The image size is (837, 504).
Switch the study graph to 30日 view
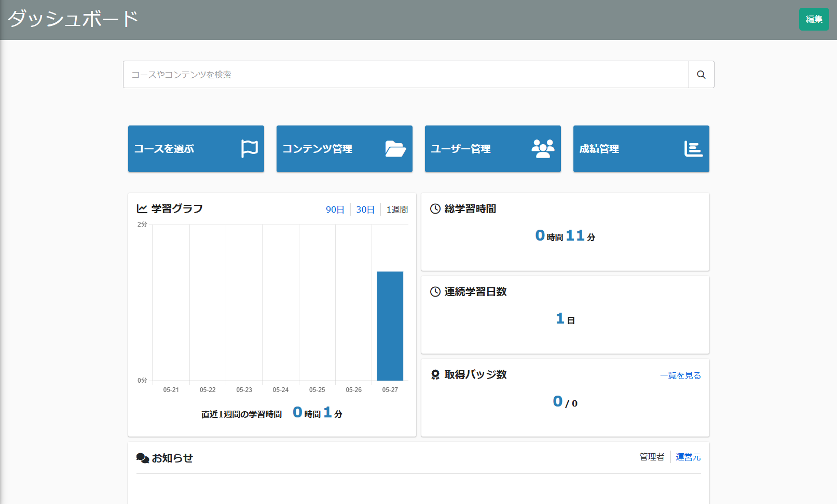[x=365, y=209]
